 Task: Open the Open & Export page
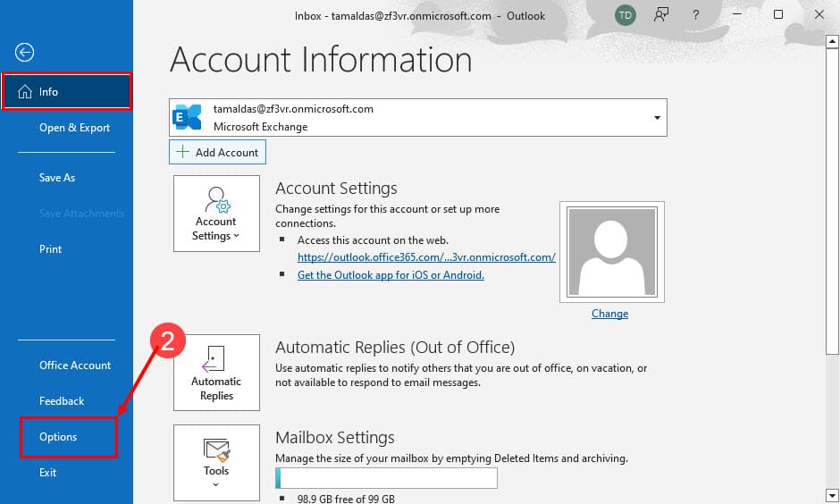[74, 128]
